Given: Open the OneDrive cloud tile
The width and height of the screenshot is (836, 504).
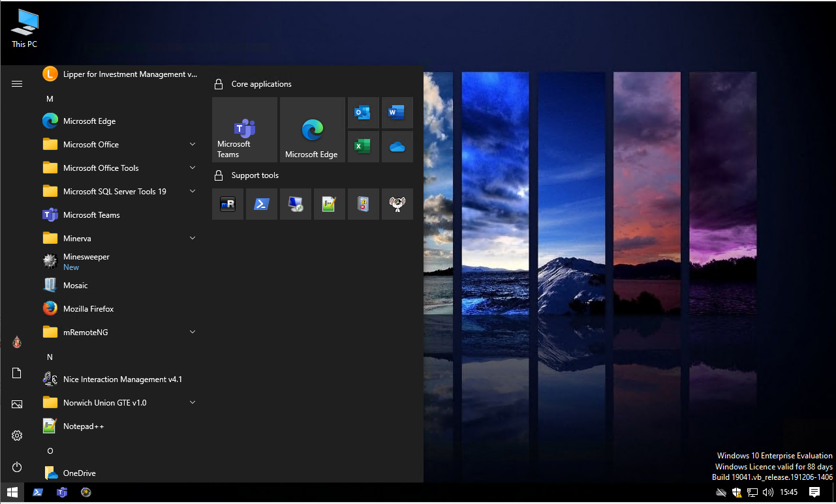Looking at the screenshot, I should 397,147.
